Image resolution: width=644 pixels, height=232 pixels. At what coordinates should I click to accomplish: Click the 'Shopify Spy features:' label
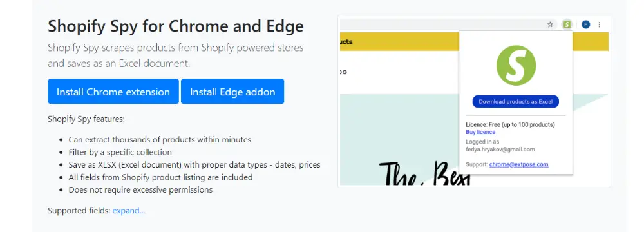86,119
